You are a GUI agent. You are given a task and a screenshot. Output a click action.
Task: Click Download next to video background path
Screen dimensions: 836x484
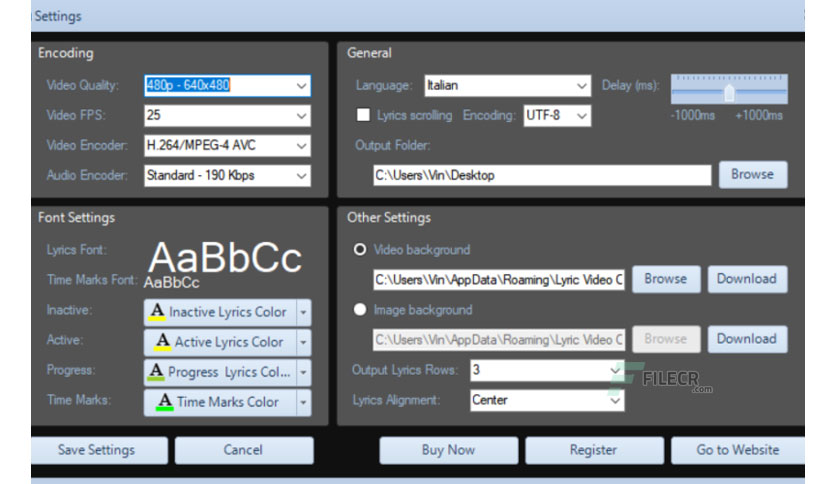[747, 279]
